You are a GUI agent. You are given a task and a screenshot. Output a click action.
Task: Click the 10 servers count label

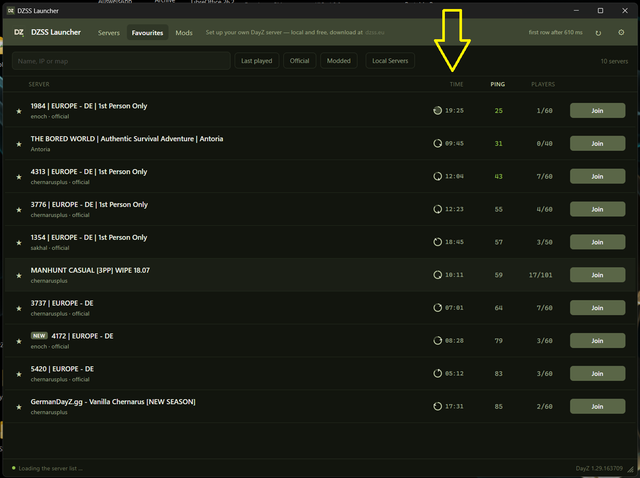pos(614,61)
